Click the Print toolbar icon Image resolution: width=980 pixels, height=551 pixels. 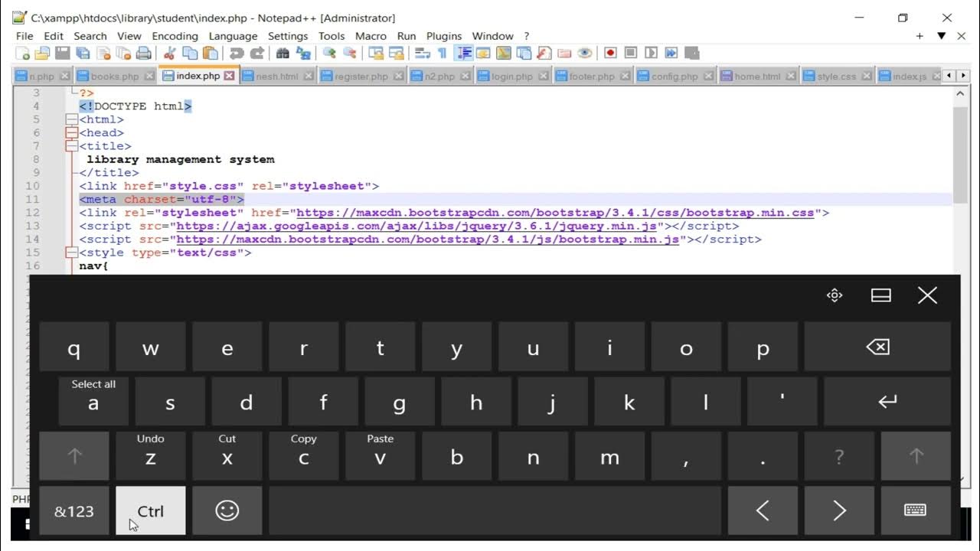(143, 53)
